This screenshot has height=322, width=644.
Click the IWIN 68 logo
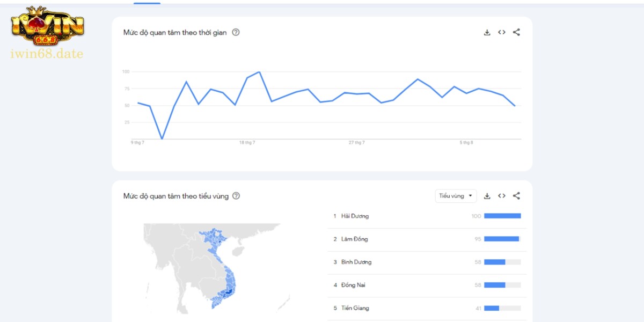tap(47, 28)
